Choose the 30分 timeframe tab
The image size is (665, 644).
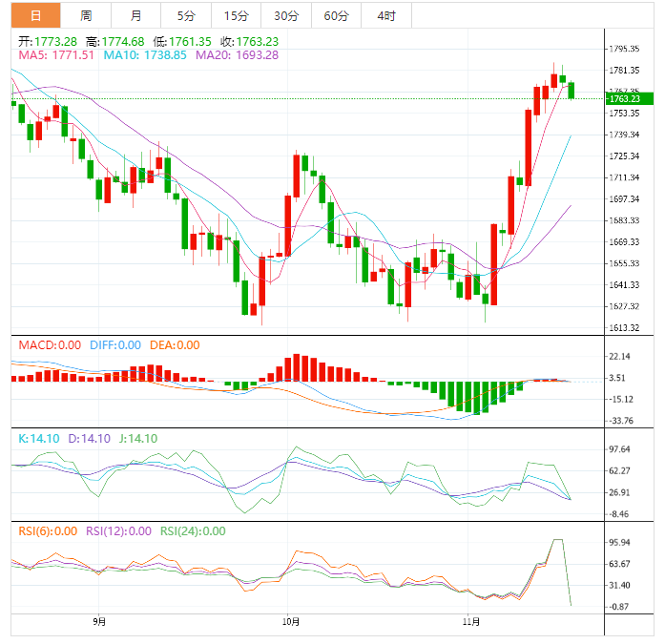point(285,15)
